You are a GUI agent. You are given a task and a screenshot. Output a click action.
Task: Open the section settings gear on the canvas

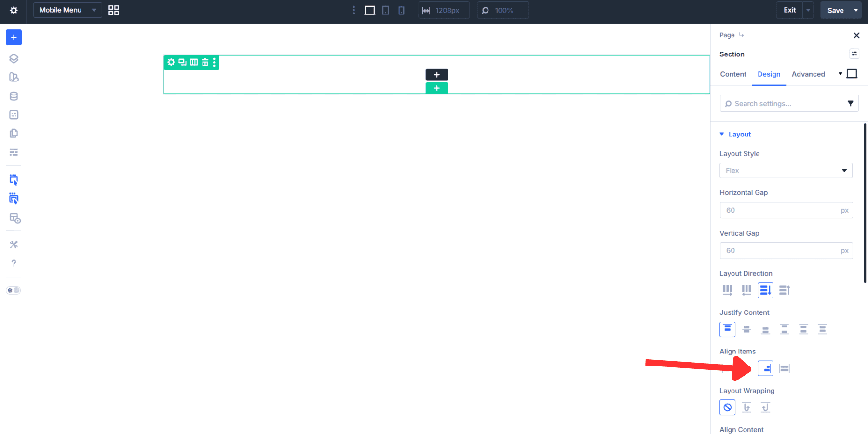171,62
